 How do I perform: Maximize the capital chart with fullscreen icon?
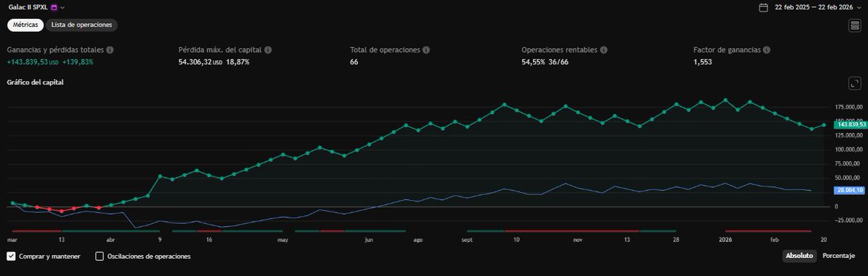(854, 84)
